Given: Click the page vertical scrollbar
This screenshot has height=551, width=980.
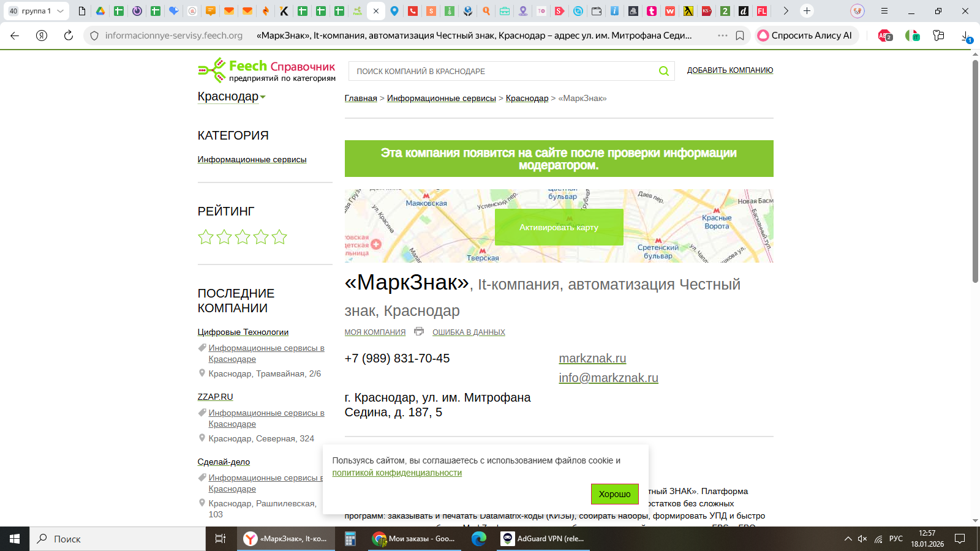Looking at the screenshot, I should (975, 171).
